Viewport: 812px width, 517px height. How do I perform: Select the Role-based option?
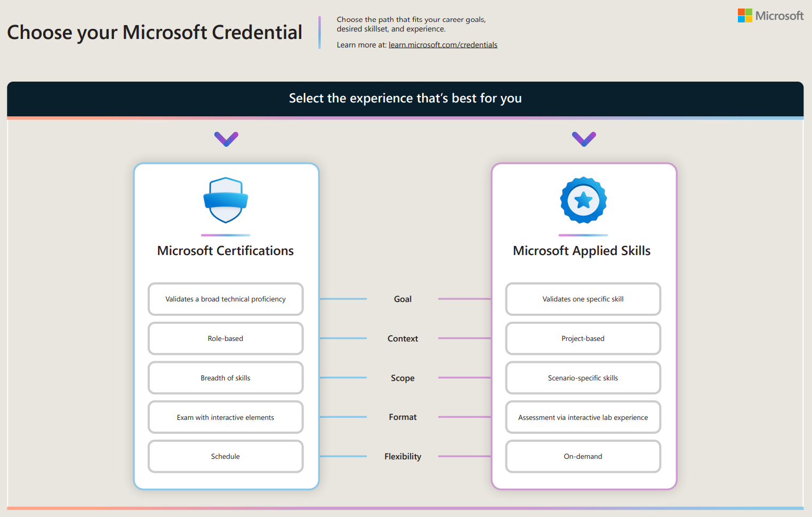point(226,338)
